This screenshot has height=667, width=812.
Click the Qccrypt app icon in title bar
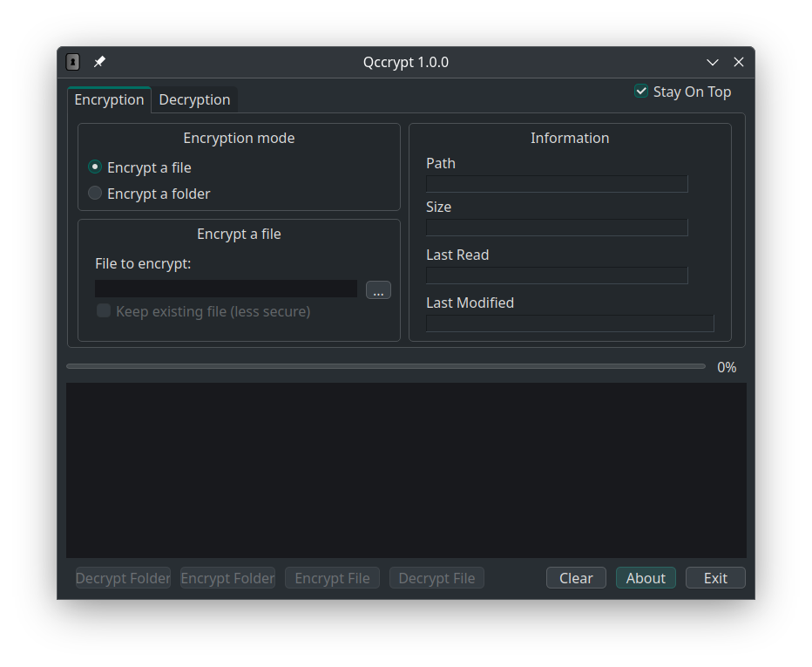tap(73, 62)
